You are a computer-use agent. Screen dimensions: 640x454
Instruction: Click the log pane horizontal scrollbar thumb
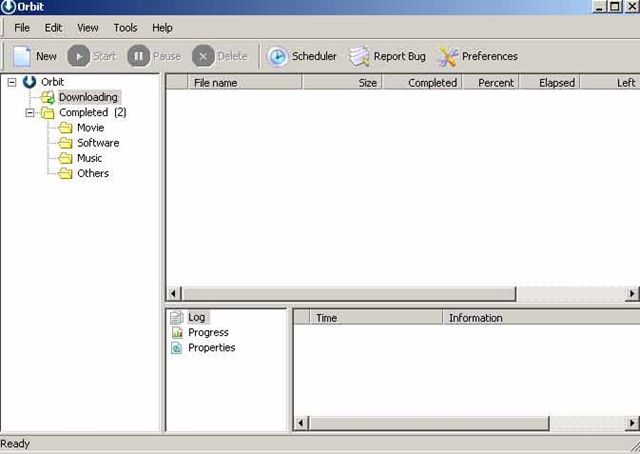pyautogui.click(x=429, y=423)
